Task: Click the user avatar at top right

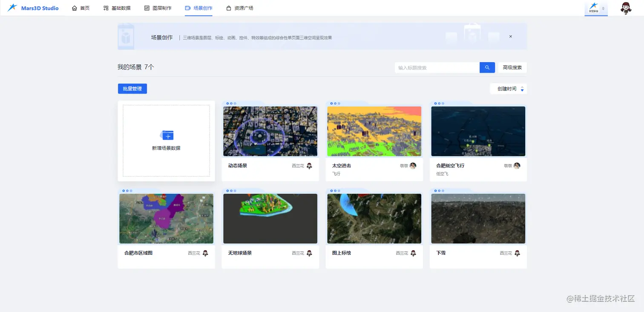Action: click(626, 8)
